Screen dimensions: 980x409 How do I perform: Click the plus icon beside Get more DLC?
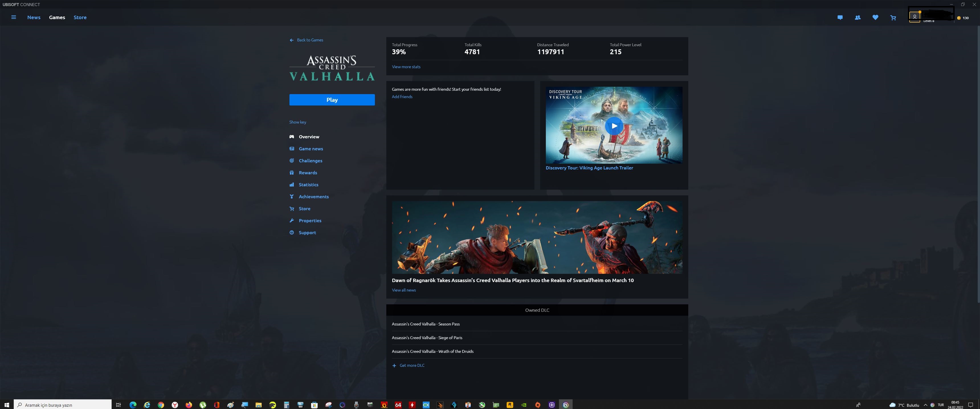tap(394, 366)
